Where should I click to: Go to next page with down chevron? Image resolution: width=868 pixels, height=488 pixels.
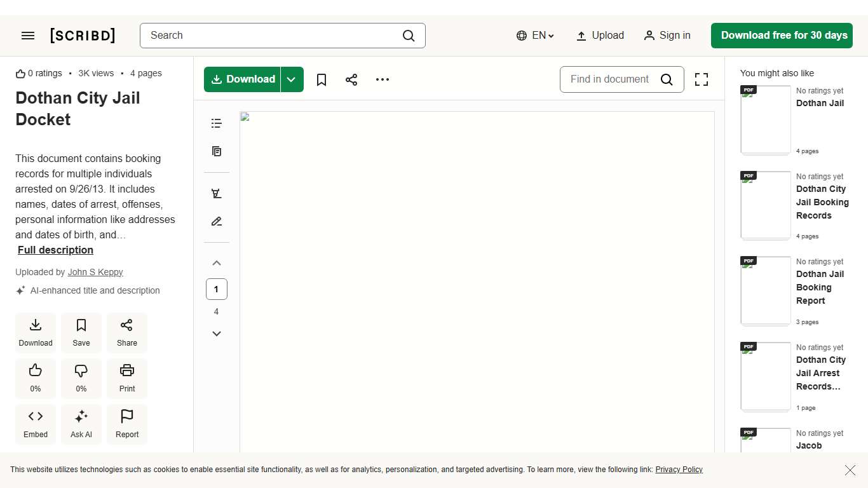click(217, 334)
